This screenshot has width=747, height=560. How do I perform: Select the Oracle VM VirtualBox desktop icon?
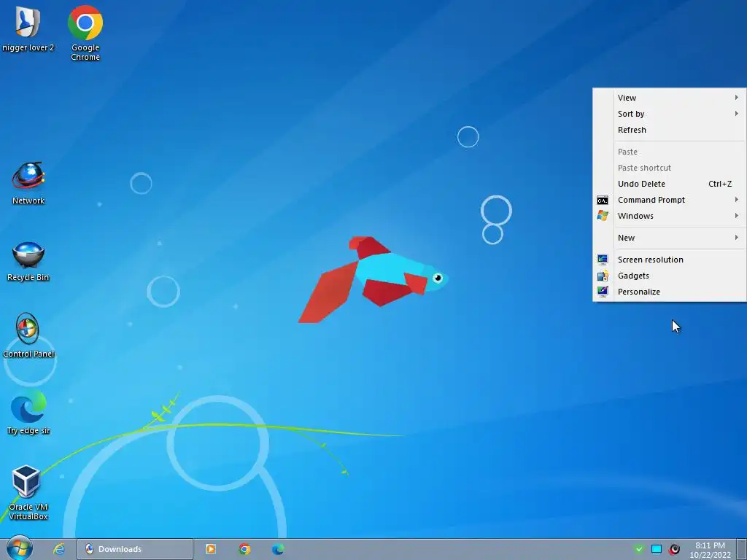tap(28, 493)
